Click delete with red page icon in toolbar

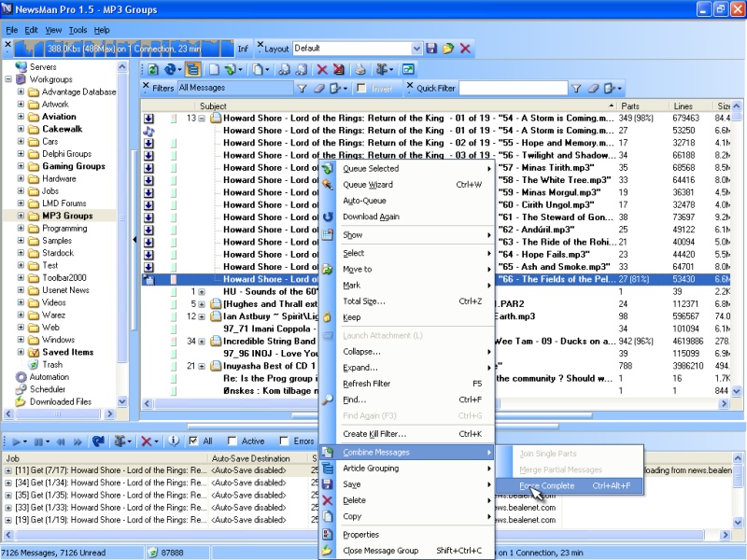tap(339, 69)
